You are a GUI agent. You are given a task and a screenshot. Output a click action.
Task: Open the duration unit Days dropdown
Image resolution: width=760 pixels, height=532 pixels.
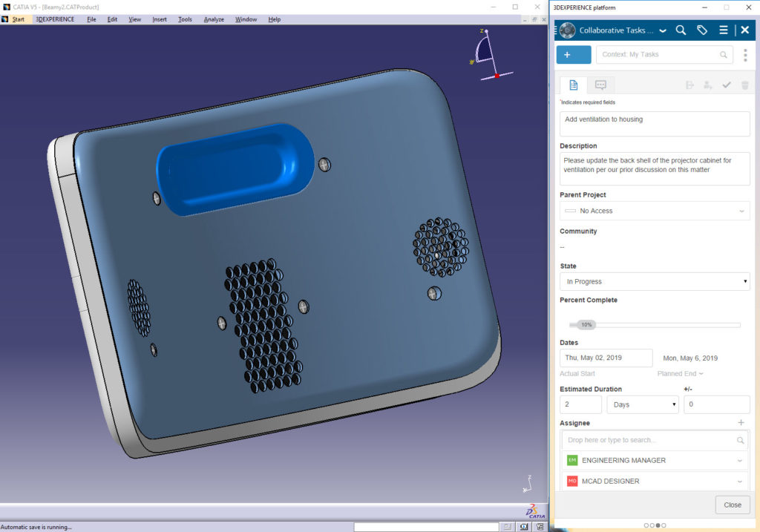coord(643,404)
